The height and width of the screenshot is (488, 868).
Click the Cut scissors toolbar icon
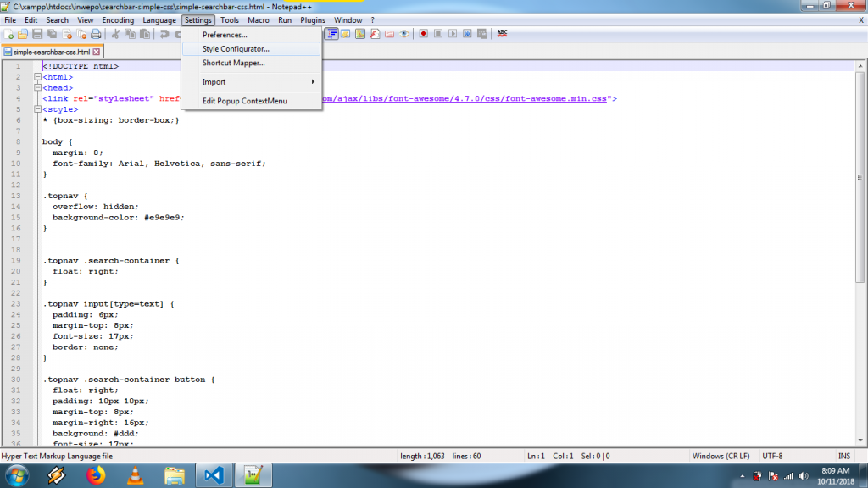click(x=116, y=34)
